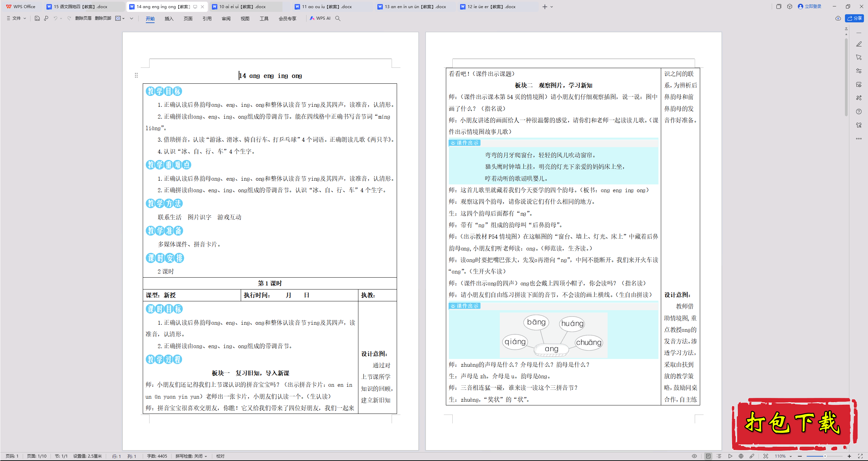Screen dimensions: 868x461
Task: Click the zoom in plus button
Action: 849,456
